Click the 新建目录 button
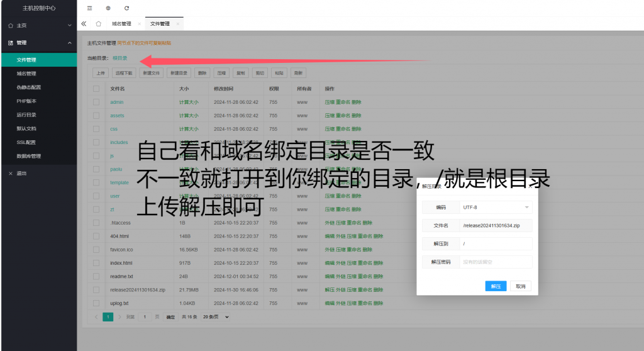 click(x=179, y=73)
